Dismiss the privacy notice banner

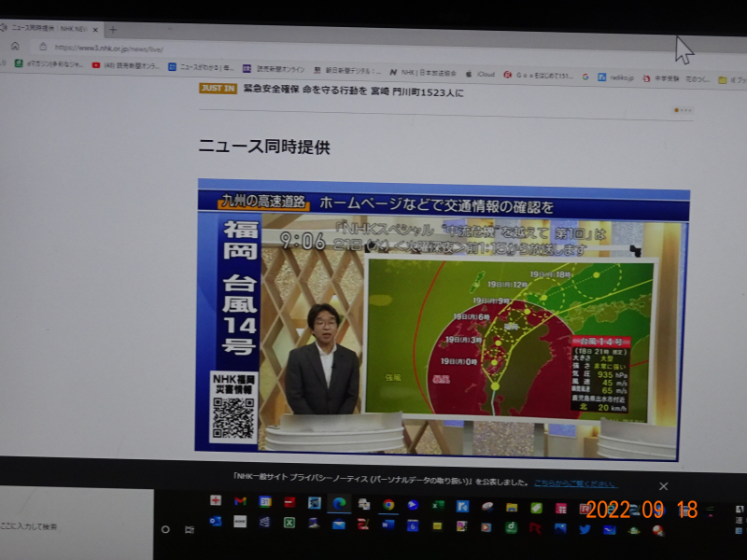point(663,485)
